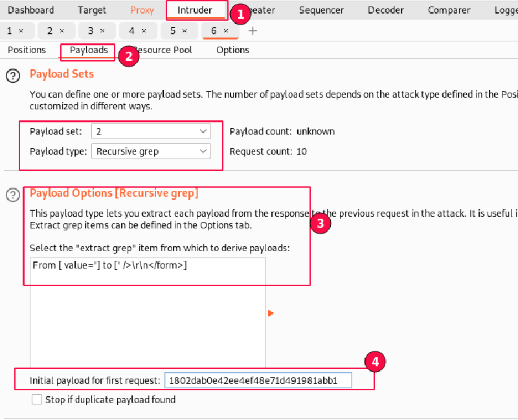Select Intruder attack tab 2
Viewport: 518px width, 420px height.
(x=49, y=31)
